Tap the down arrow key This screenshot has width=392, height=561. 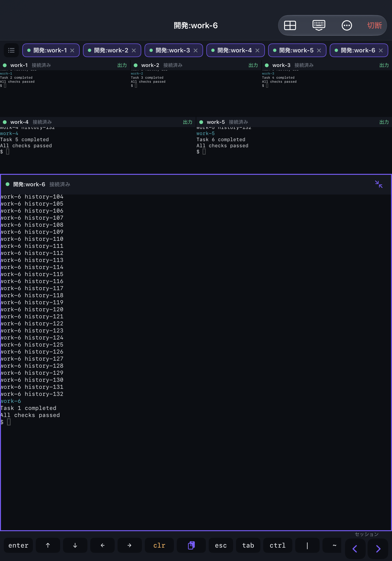(75, 545)
